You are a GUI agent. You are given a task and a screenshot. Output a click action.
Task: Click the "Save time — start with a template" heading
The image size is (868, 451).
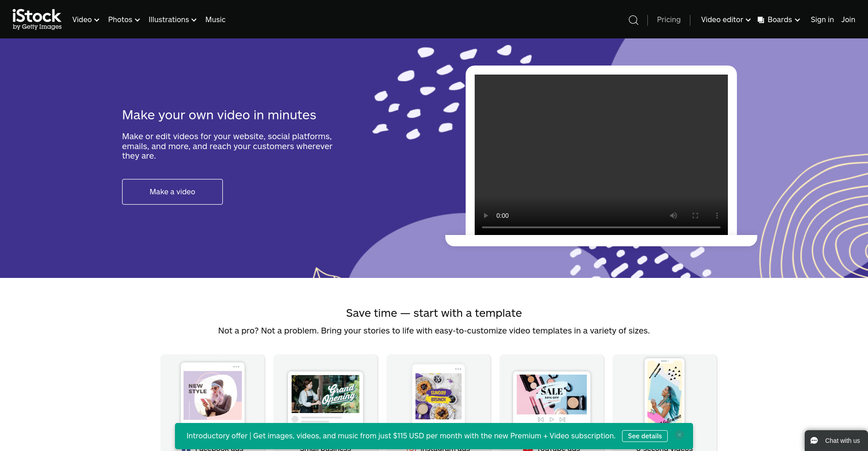tap(434, 313)
